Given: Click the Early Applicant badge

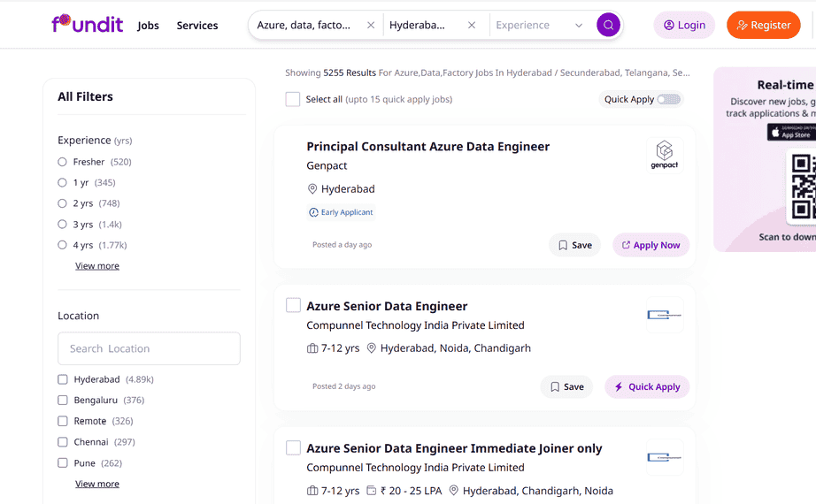Looking at the screenshot, I should click(x=341, y=212).
